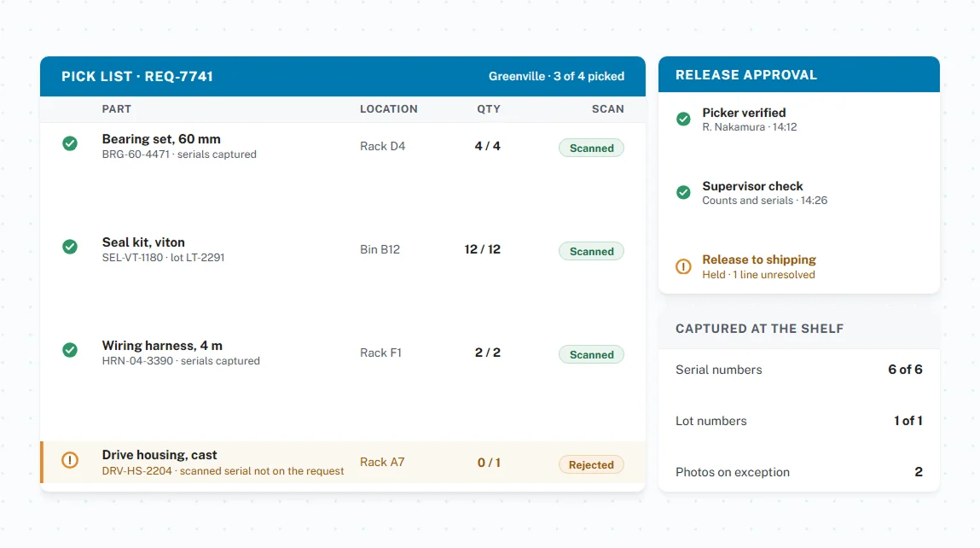Screen dimensions: 980x548
Task: Click the Rejected badge for Drive housing
Action: point(591,465)
